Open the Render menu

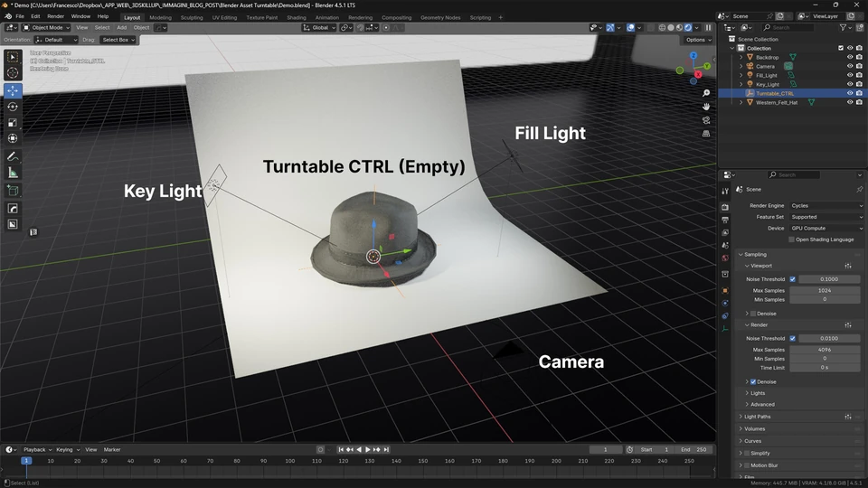[55, 16]
